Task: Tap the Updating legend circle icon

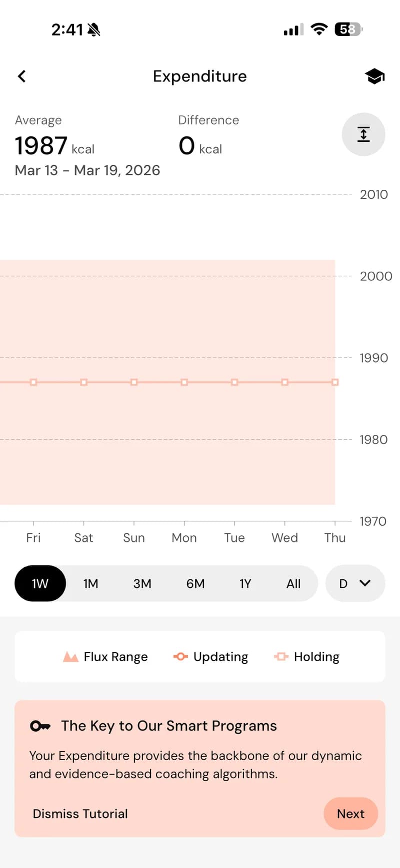Action: coord(180,656)
